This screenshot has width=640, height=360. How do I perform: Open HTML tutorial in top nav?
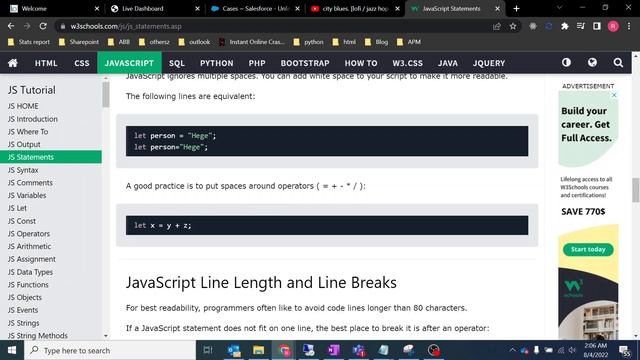click(46, 63)
